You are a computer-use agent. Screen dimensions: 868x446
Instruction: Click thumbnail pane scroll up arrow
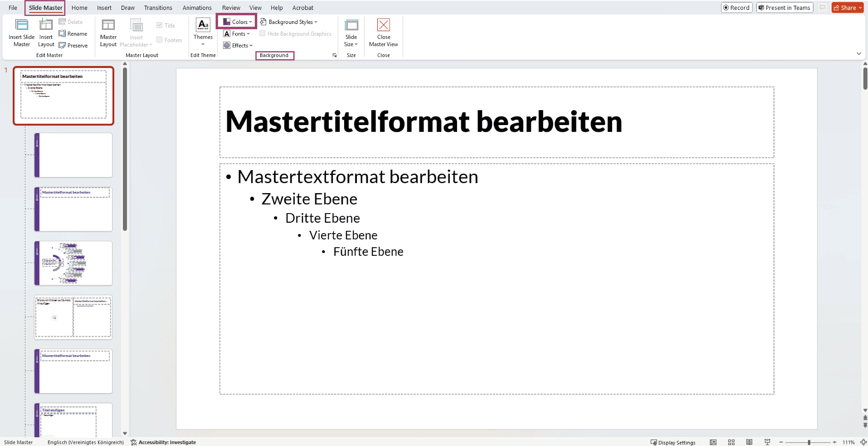[x=125, y=63]
